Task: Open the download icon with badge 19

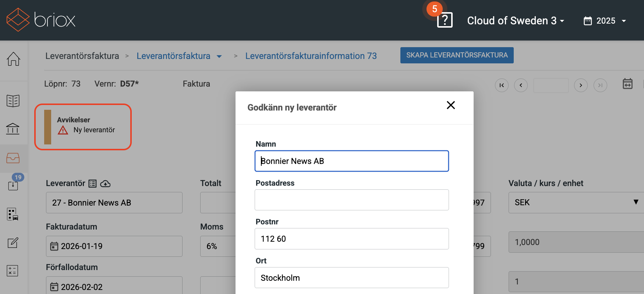Action: [13, 185]
